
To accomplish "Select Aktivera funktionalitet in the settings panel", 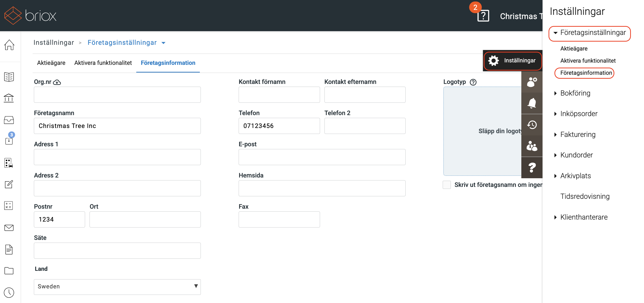I will click(588, 61).
